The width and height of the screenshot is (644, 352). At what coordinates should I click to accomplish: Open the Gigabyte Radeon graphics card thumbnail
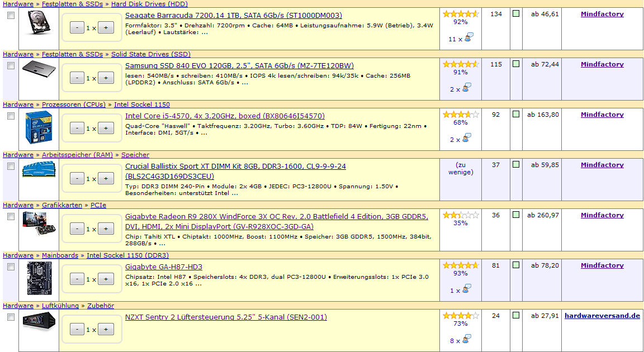[x=39, y=223]
